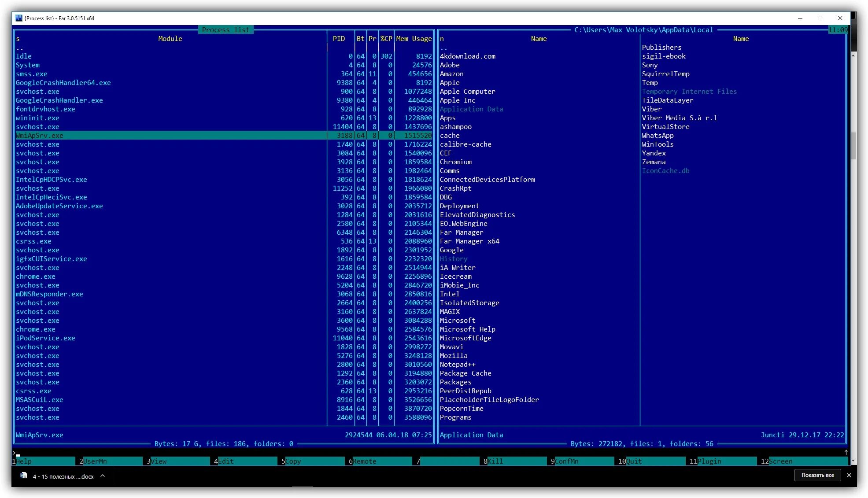
Task: Select the 4kdownload.com folder
Action: (468, 56)
